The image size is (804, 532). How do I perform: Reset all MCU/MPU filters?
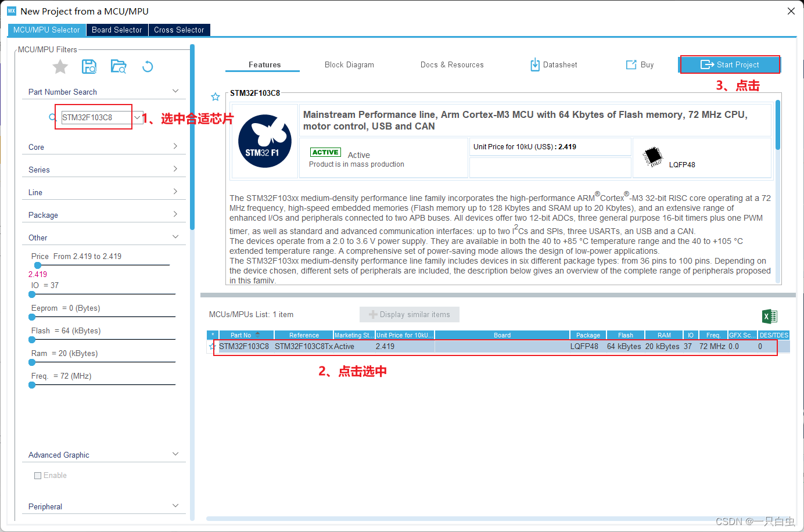pos(147,66)
